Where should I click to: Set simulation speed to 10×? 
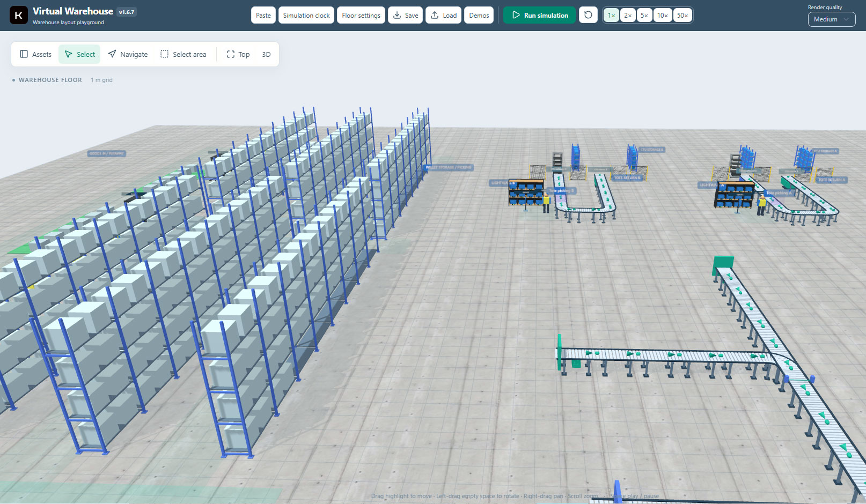coord(663,15)
